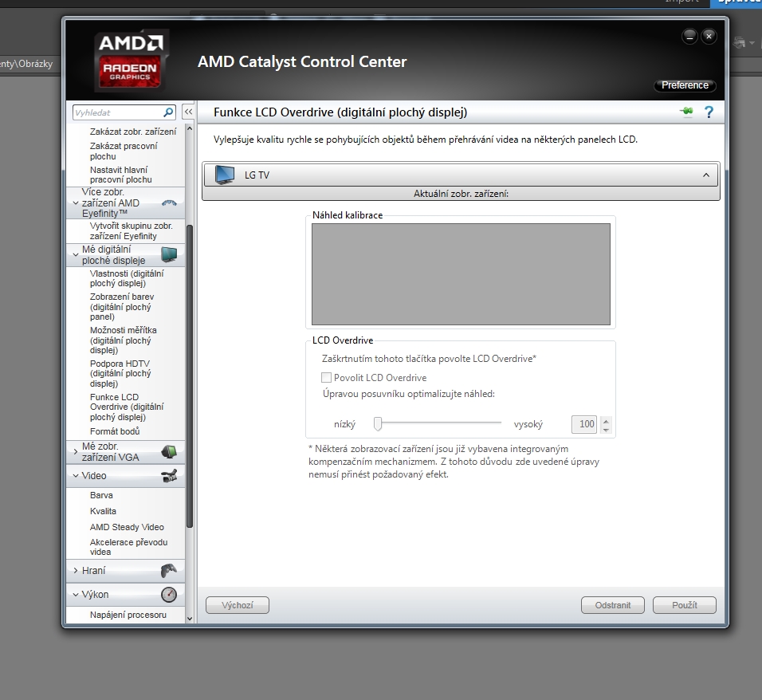Open help with the question mark icon
The width and height of the screenshot is (762, 700).
click(709, 112)
